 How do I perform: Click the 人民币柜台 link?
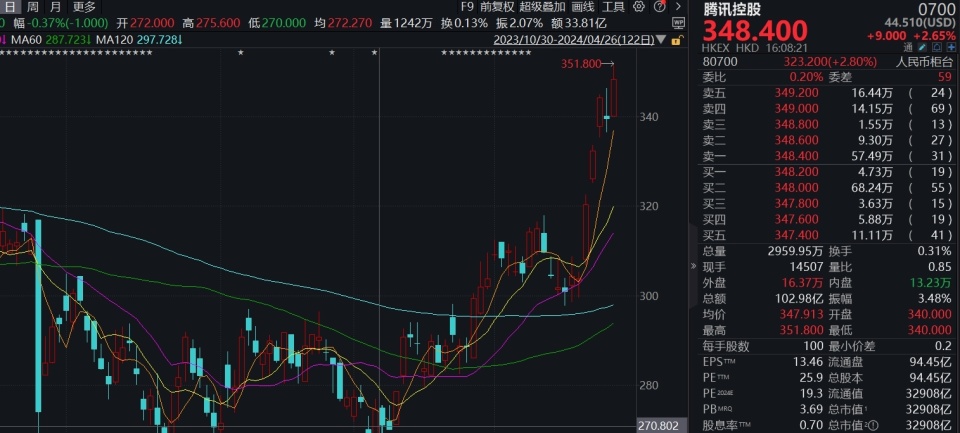pyautogui.click(x=925, y=62)
